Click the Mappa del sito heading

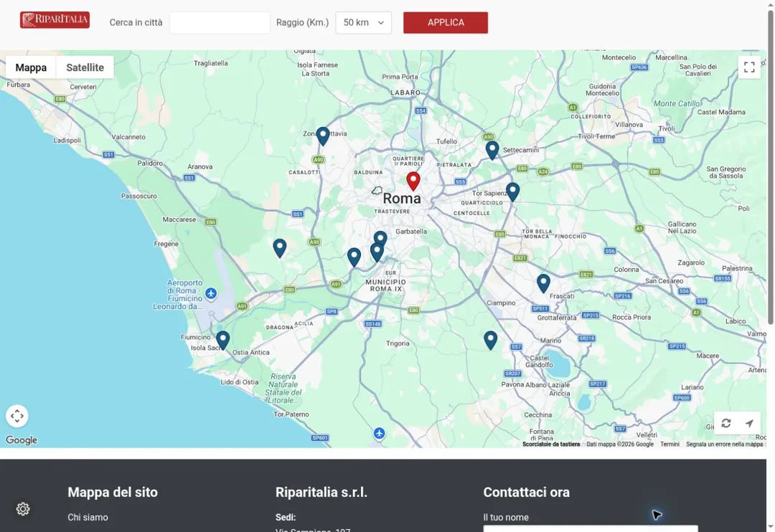(x=113, y=492)
